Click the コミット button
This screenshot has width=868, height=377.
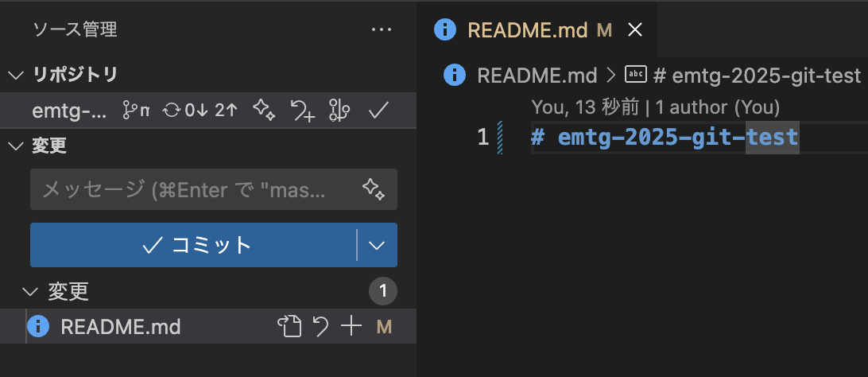click(x=194, y=245)
